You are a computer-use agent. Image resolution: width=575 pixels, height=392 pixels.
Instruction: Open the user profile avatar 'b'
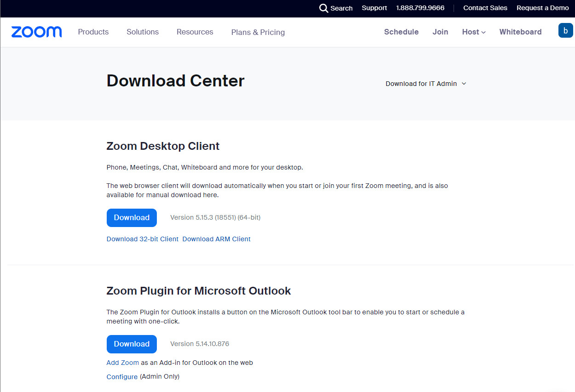tap(565, 30)
